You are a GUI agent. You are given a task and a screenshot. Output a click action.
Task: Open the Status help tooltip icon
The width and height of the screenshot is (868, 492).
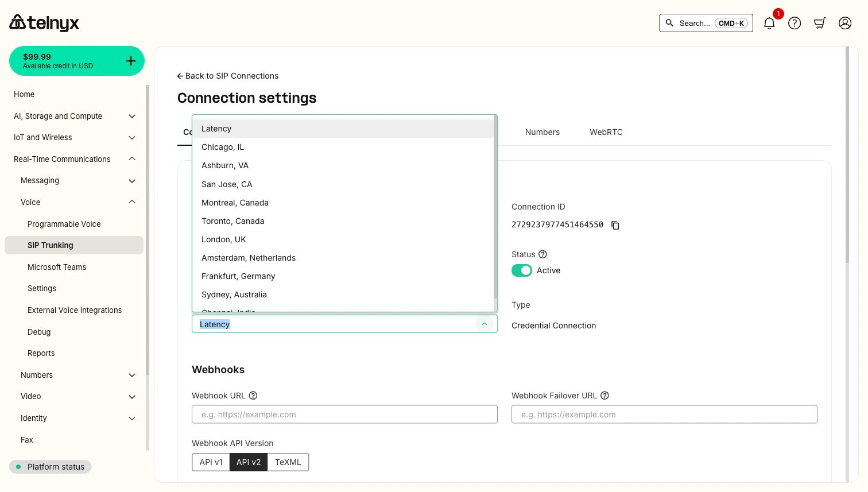pos(542,254)
